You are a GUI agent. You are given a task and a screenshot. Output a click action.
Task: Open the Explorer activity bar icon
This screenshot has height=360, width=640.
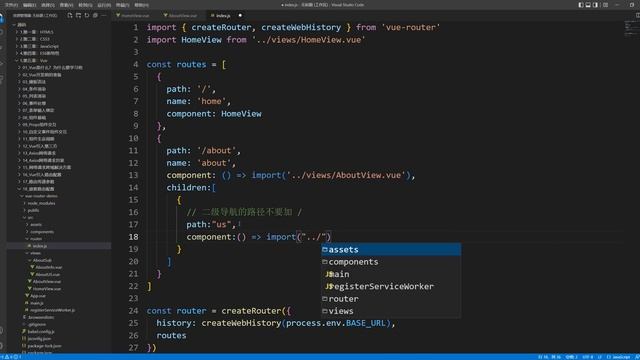coord(2,18)
